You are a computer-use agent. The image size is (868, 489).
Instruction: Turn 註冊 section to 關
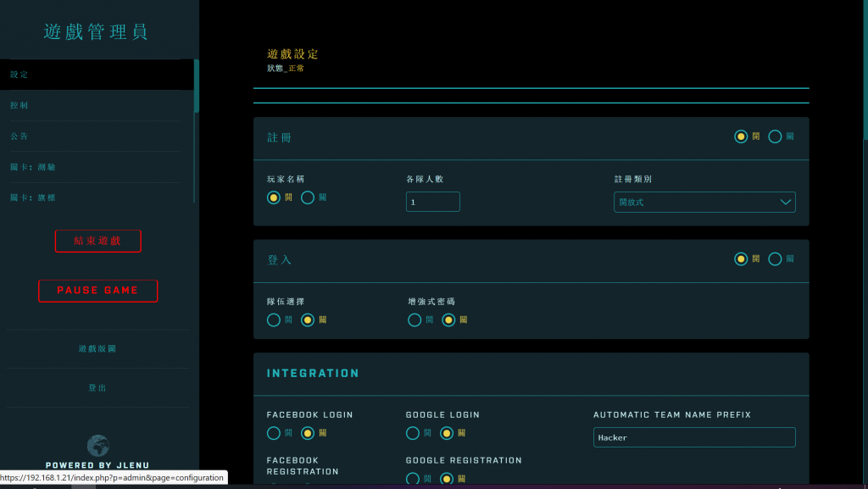(775, 136)
